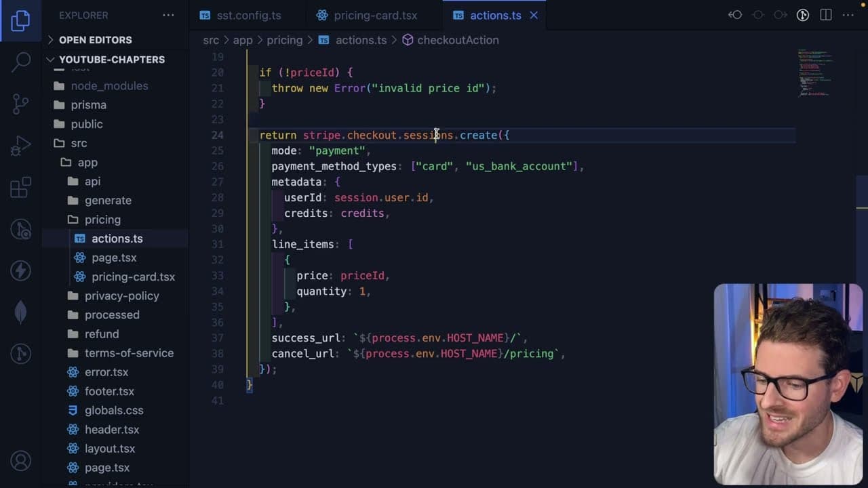
Task: Click the go forward navigation icon in editor toolbar
Action: (x=781, y=15)
